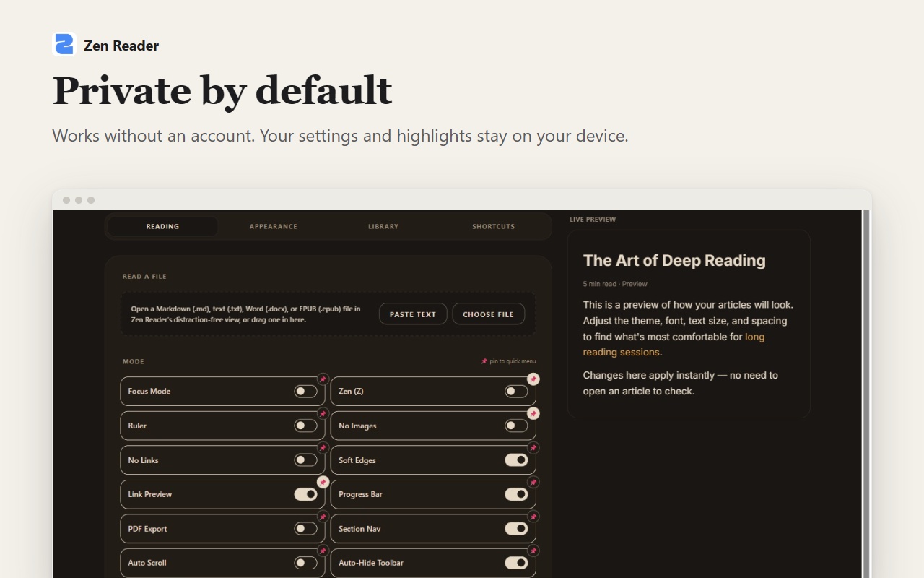Viewport: 924px width, 578px height.
Task: Click the "The Art of Deep Reading" title
Action: click(x=674, y=261)
